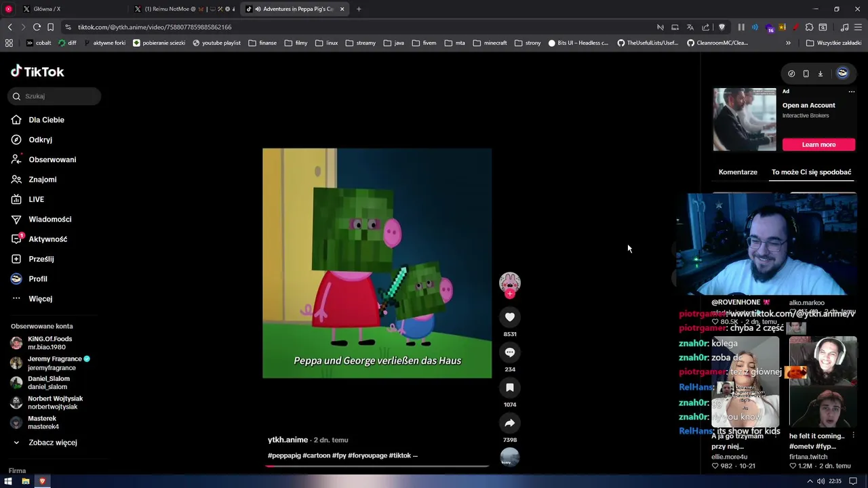Mute the TikTok tab audio
The width and height of the screenshot is (868, 488).
coord(258,9)
